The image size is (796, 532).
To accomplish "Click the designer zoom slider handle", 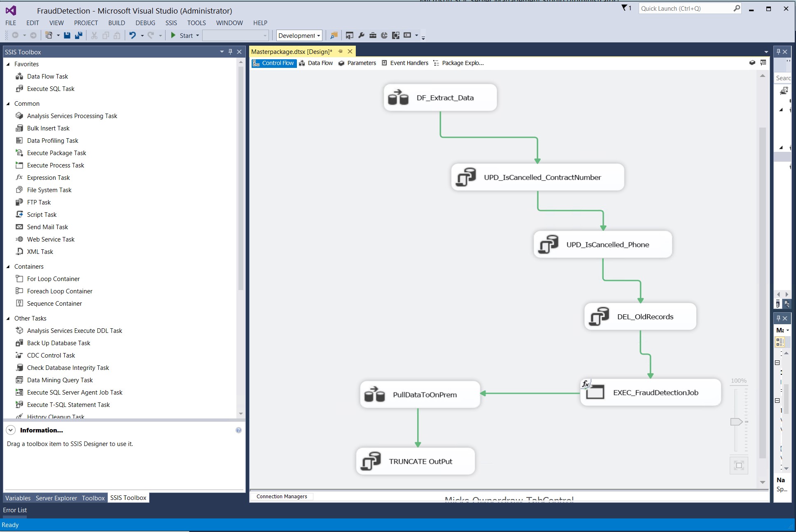I will 736,422.
